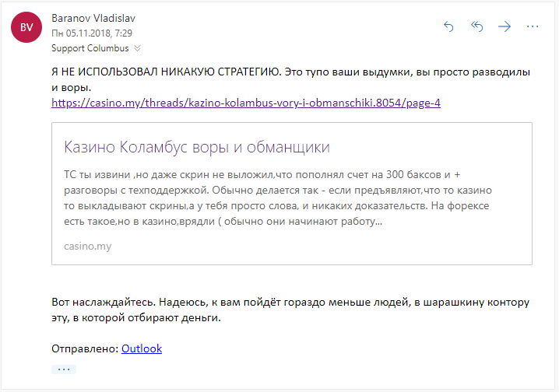This screenshot has height=392, width=559.
Task: Click the Отправлено: label
Action: [85, 348]
